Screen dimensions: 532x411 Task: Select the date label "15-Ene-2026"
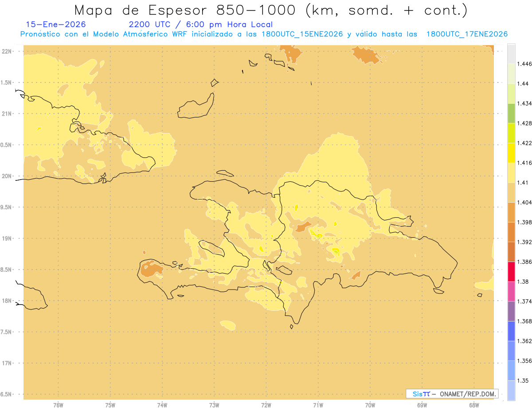(x=56, y=24)
